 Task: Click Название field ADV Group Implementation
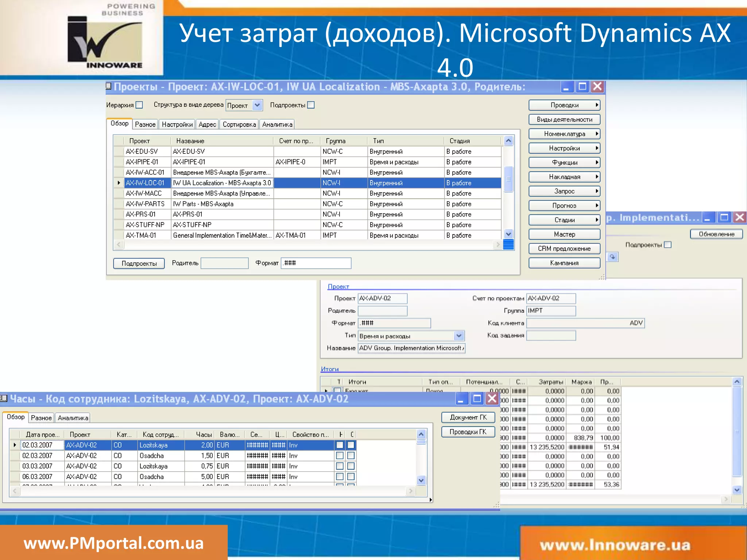coord(411,348)
